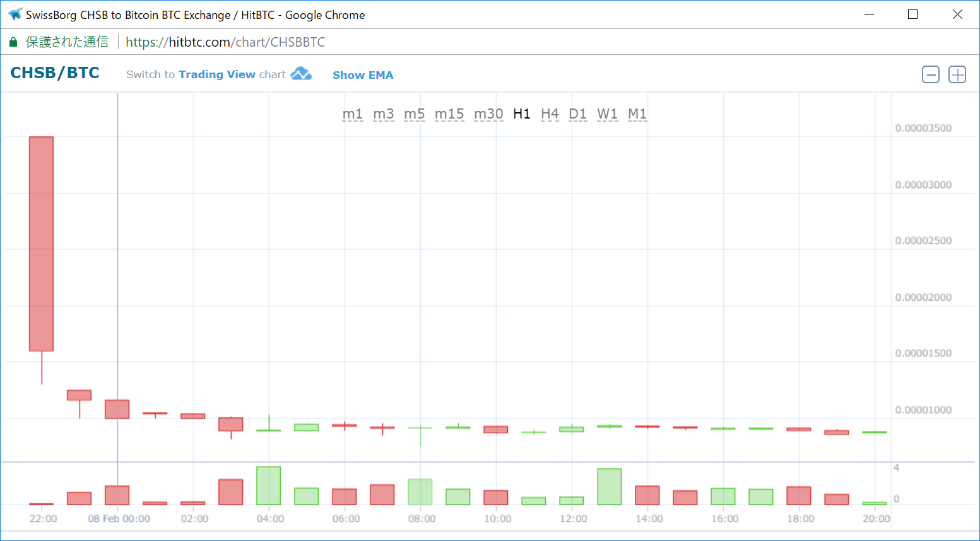Image resolution: width=980 pixels, height=541 pixels.
Task: Zoom out of the chart using minus icon
Action: (931, 74)
